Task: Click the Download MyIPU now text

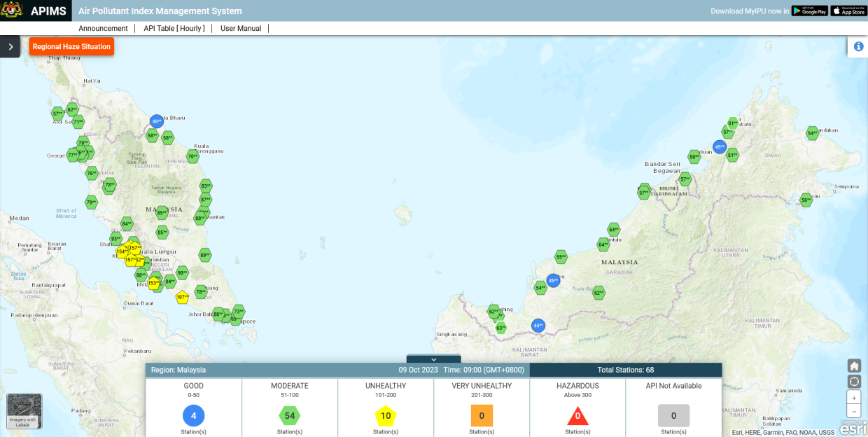Action: click(x=750, y=11)
